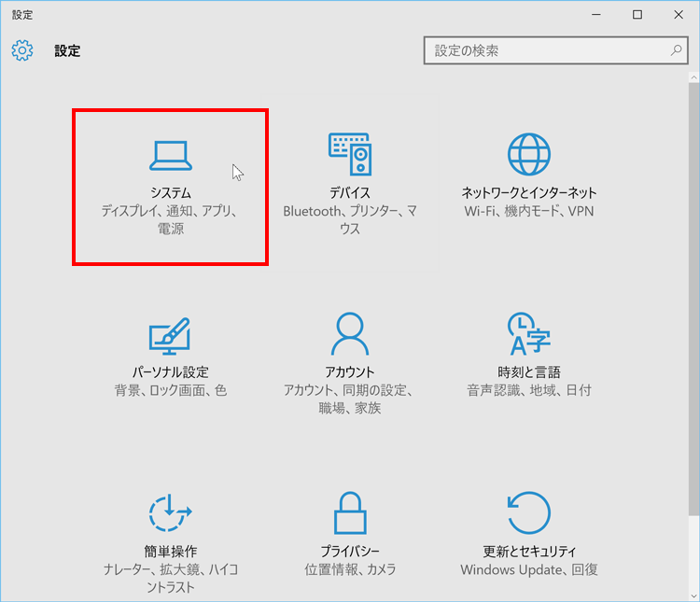Screen dimensions: 700x602
Task: Select the 簡単操作 text label
Action: pos(170,551)
